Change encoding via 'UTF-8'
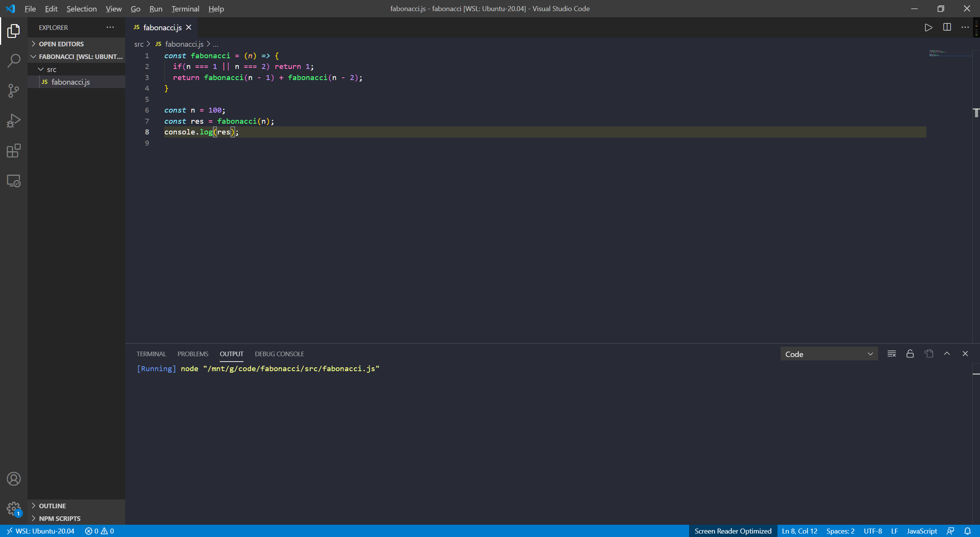 [x=873, y=531]
